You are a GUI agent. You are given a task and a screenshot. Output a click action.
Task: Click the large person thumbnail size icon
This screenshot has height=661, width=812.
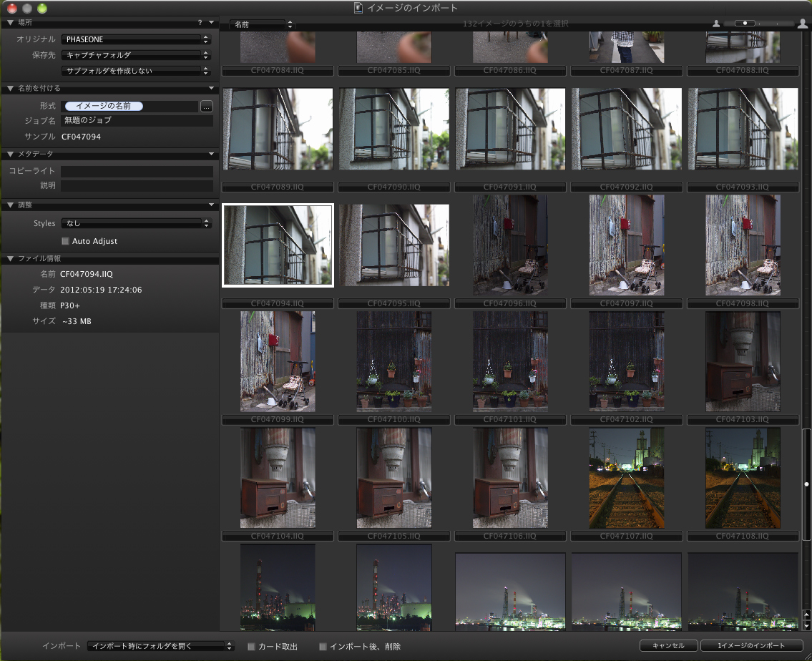pos(802,24)
